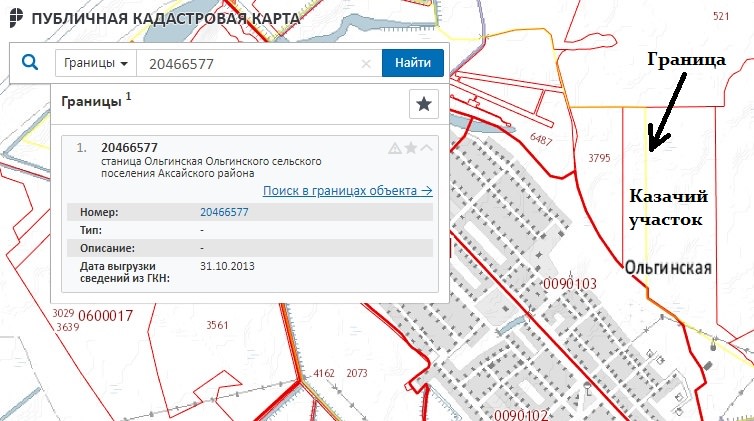Select the bold 20466577 result title
Image resolution: width=754 pixels, height=421 pixels.
click(x=130, y=148)
